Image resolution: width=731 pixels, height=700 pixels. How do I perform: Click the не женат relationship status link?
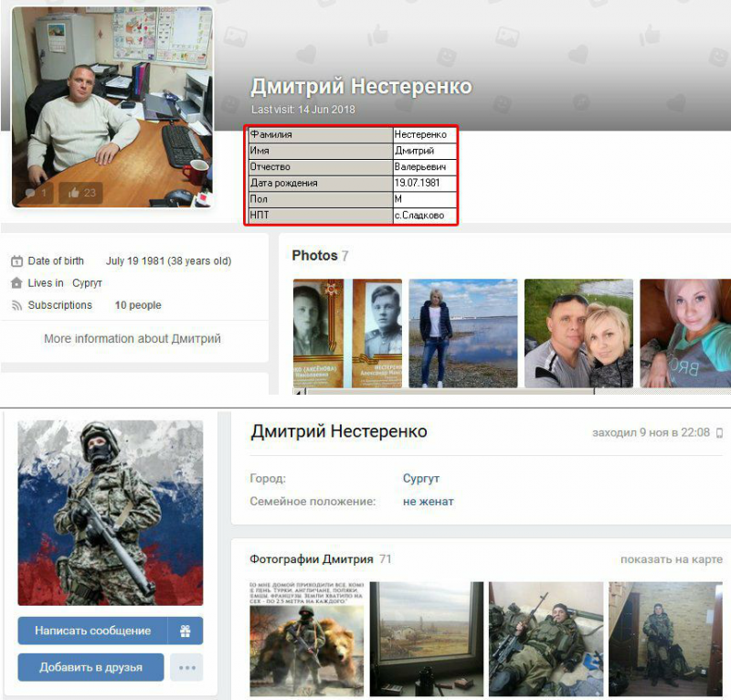(x=429, y=502)
